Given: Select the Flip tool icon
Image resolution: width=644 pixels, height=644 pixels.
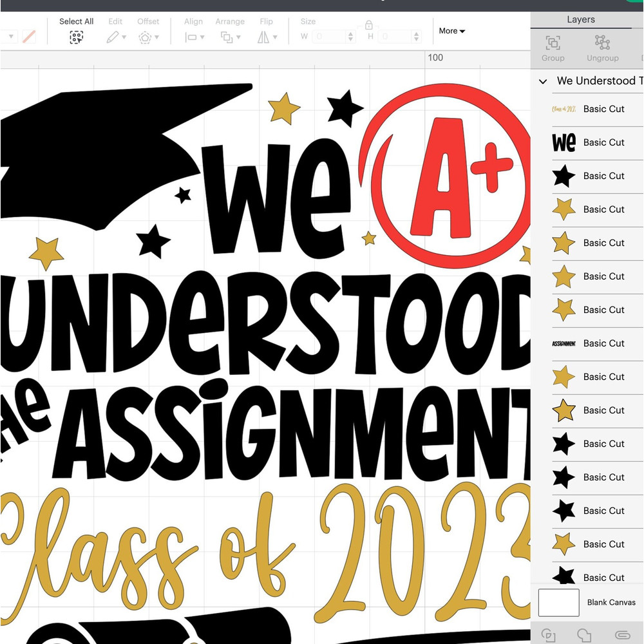Looking at the screenshot, I should 263,37.
